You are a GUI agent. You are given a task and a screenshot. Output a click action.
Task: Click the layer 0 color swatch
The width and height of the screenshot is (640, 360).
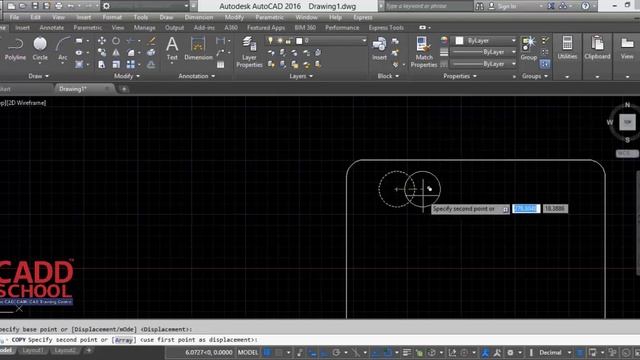pos(299,40)
